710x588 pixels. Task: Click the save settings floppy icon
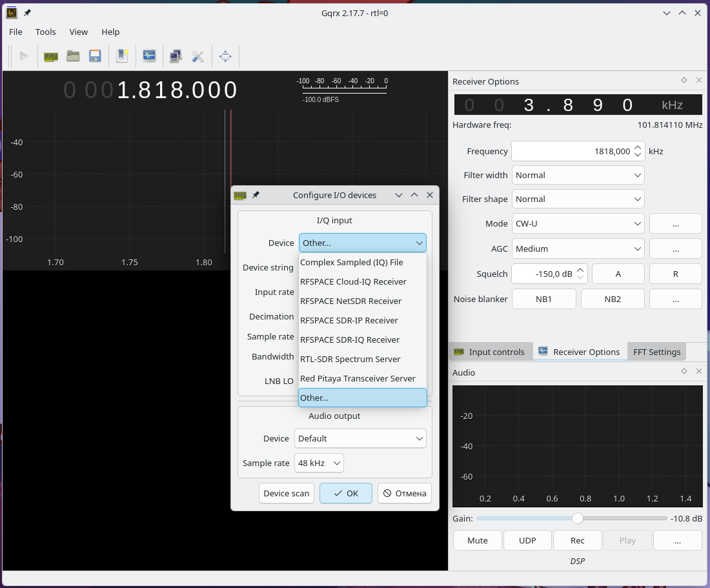(x=95, y=56)
